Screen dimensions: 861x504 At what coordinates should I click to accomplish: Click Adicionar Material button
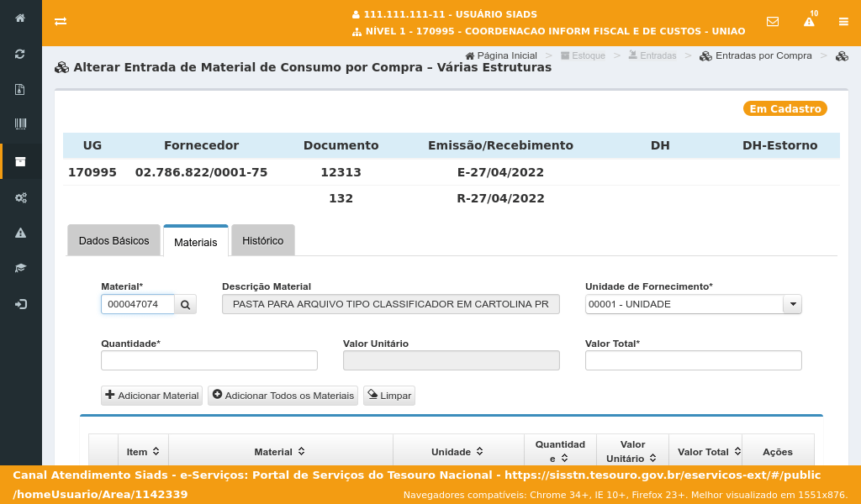pyautogui.click(x=151, y=396)
